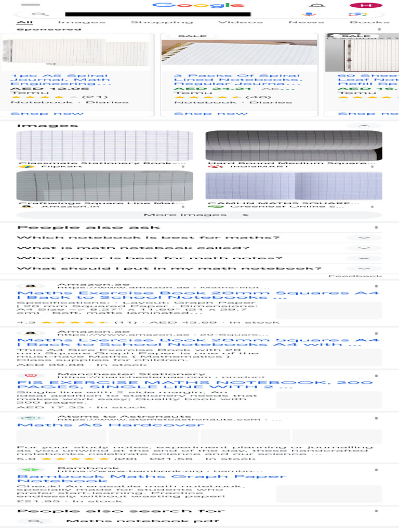Focus the search query input field
This screenshot has height=532, width=399.
pos(158,14)
